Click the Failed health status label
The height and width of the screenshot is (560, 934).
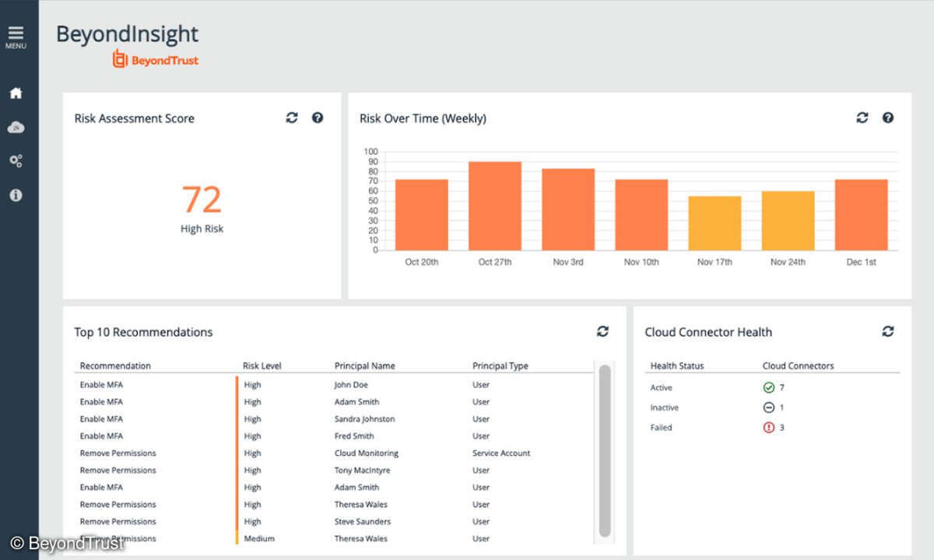(x=661, y=428)
